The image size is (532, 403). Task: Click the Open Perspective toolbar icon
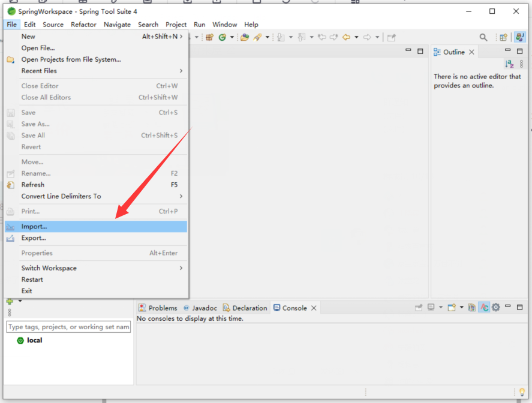503,37
